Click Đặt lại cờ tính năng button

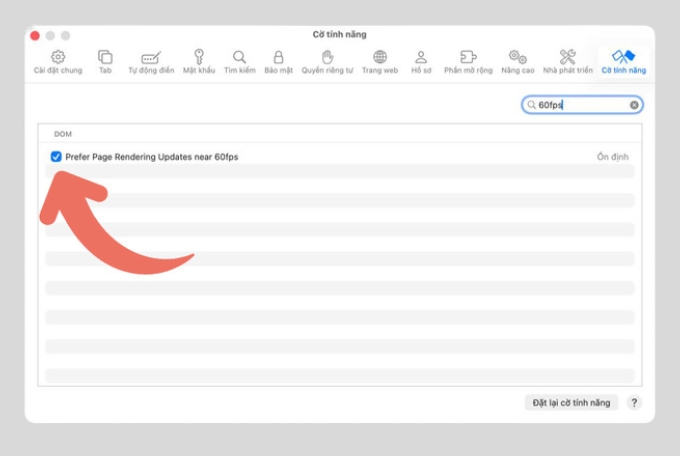coord(571,403)
